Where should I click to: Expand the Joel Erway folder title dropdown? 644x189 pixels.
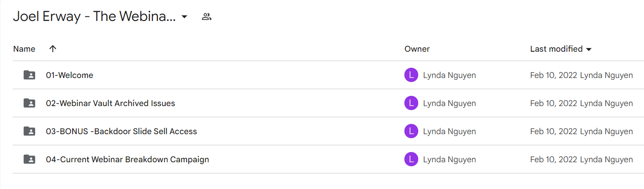pyautogui.click(x=184, y=17)
